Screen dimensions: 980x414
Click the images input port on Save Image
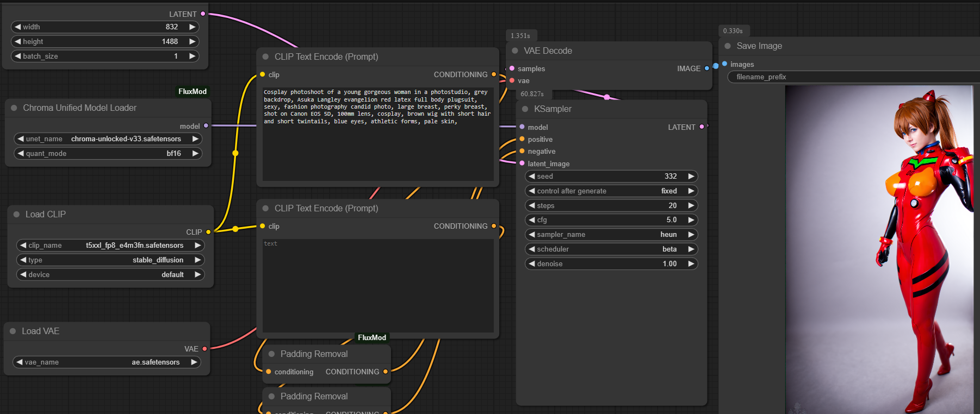(724, 64)
